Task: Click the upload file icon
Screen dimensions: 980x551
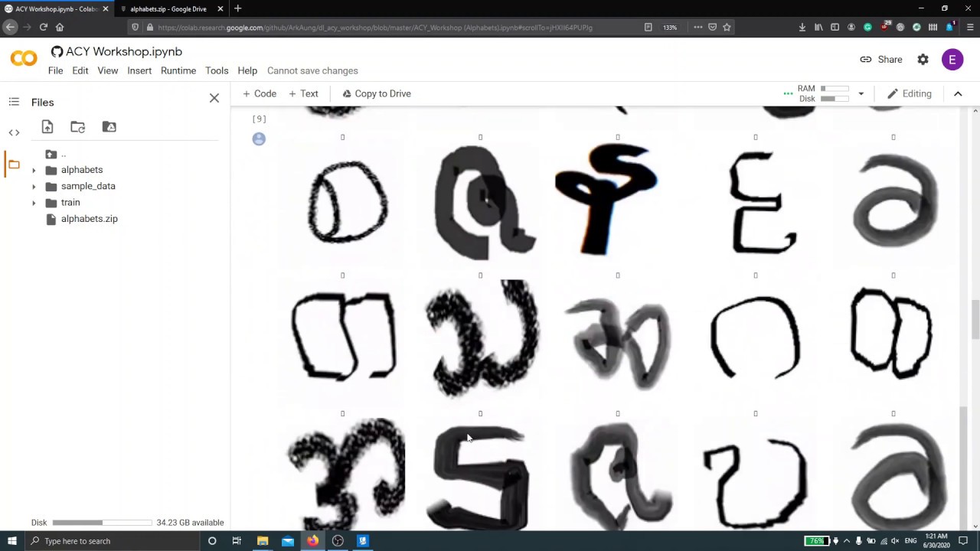Action: click(x=47, y=127)
